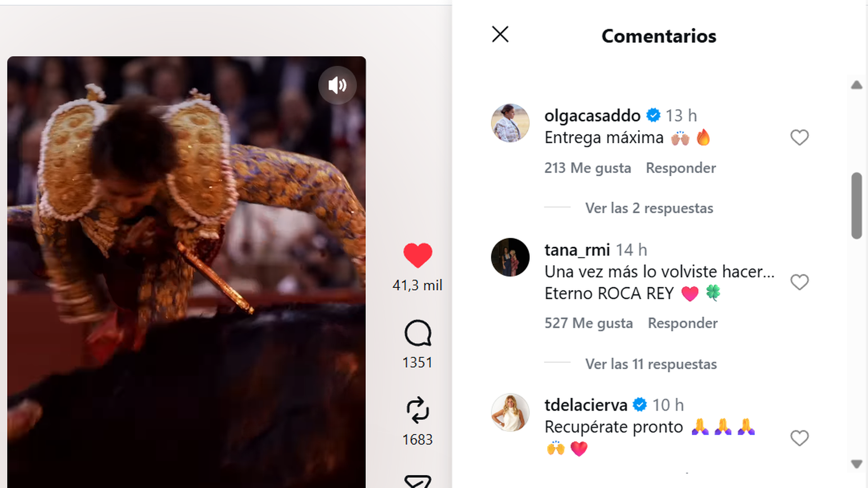Select username tana_rmi
This screenshot has width=868, height=488.
577,249
